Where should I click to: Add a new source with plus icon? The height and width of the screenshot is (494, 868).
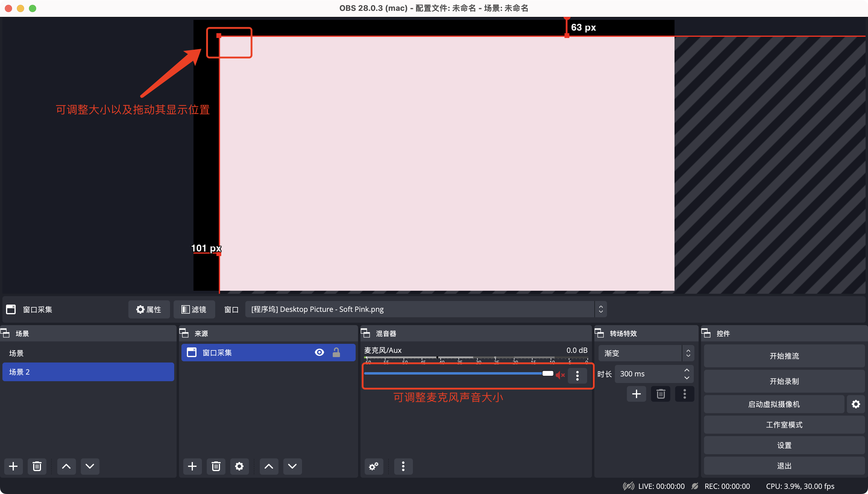192,466
